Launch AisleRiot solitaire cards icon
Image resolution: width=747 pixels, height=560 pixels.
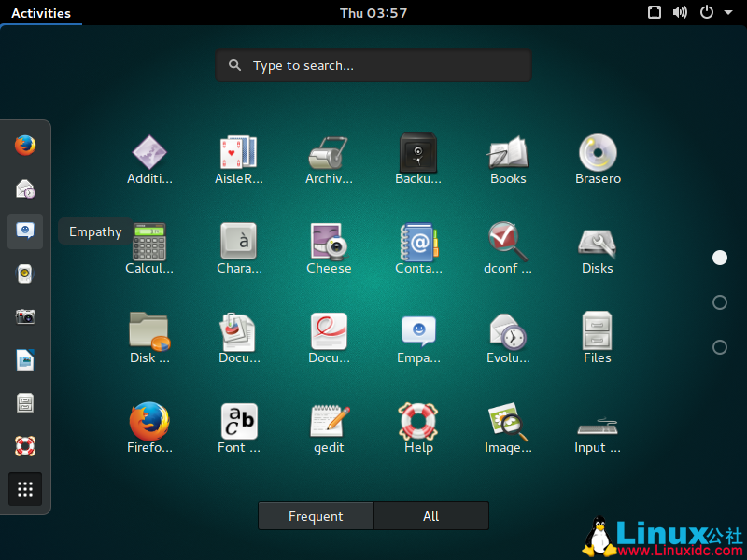239,153
